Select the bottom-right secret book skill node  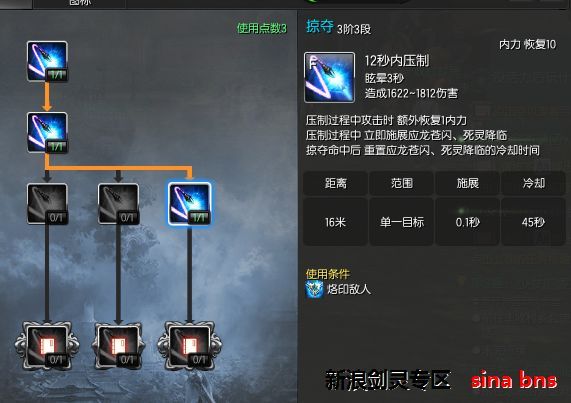point(189,346)
